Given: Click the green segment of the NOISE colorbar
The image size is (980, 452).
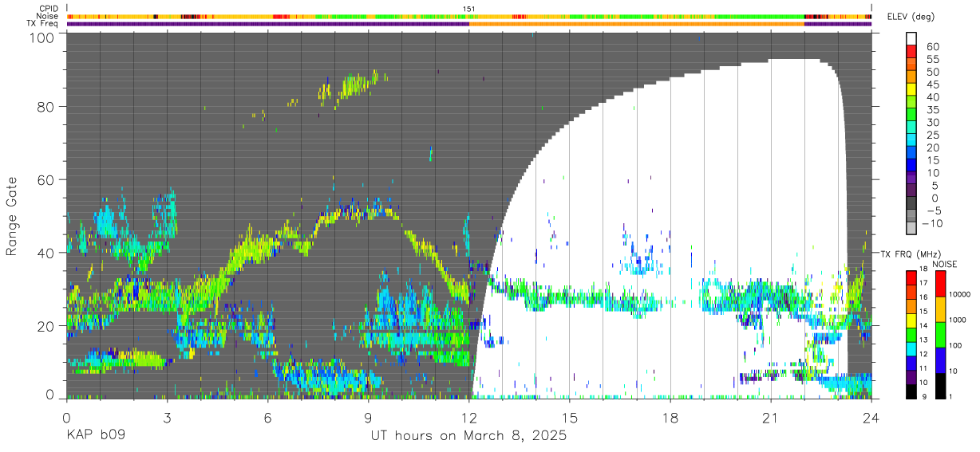Looking at the screenshot, I should [940, 335].
